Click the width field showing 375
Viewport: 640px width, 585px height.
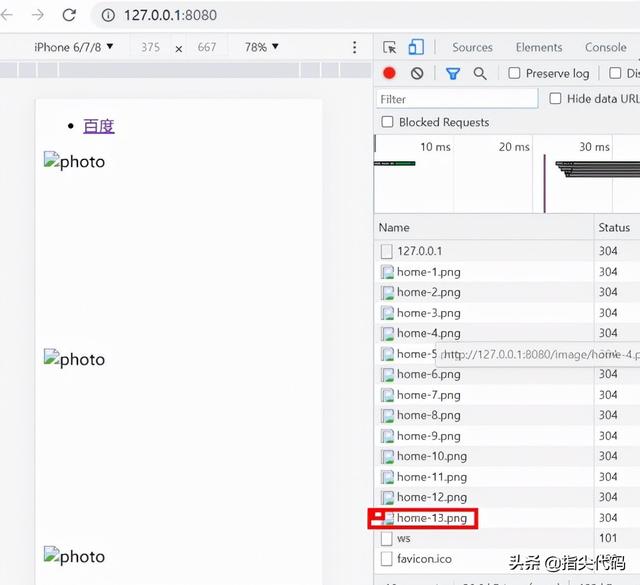(150, 47)
